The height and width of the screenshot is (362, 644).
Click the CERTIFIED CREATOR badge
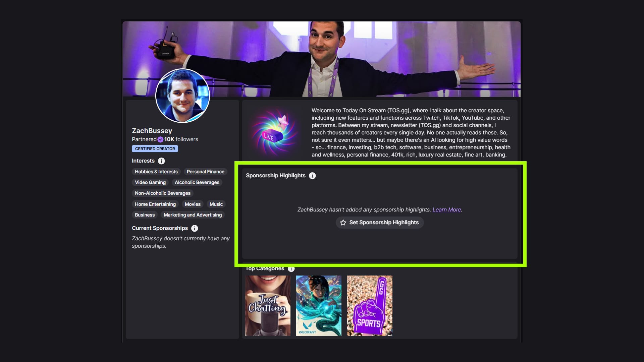(x=155, y=149)
